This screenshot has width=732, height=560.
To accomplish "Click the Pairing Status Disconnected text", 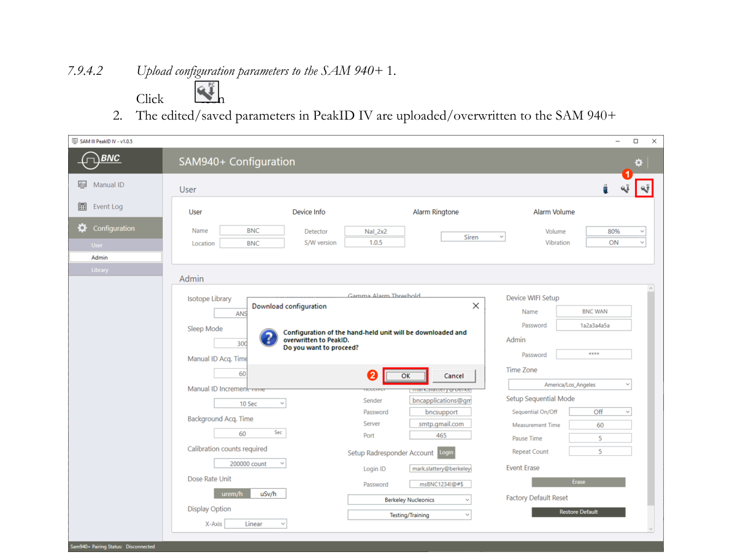I will pyautogui.click(x=112, y=547).
